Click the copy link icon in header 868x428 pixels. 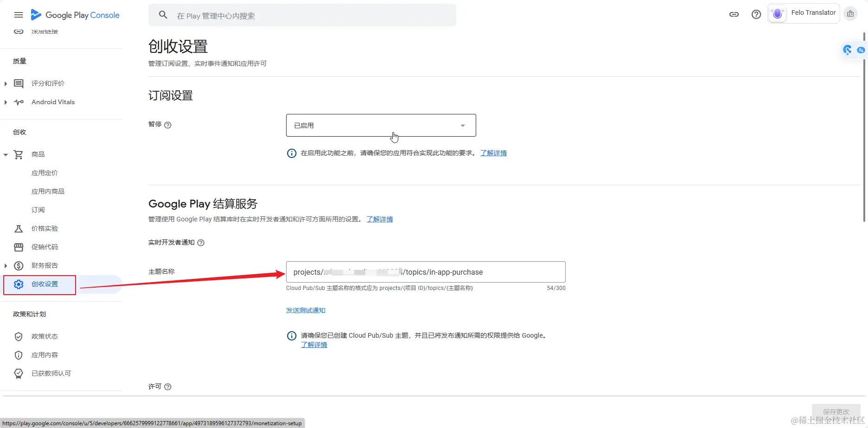pyautogui.click(x=734, y=14)
